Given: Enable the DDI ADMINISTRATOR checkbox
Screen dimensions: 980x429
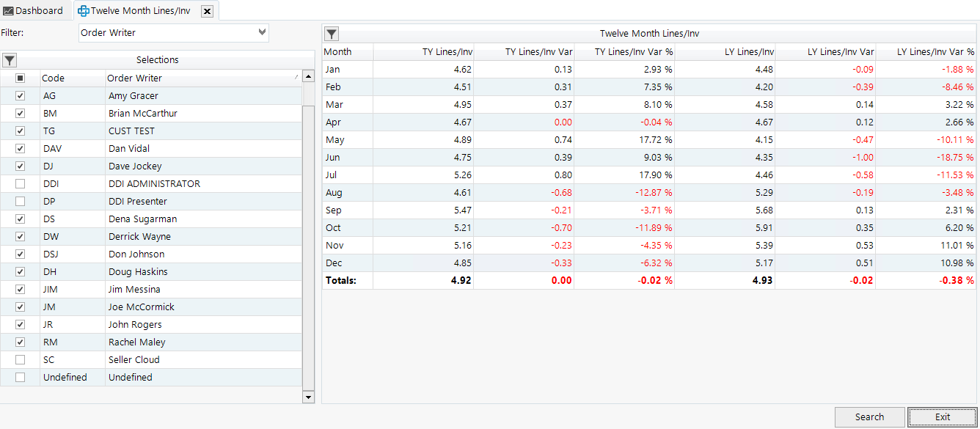Looking at the screenshot, I should 21,183.
